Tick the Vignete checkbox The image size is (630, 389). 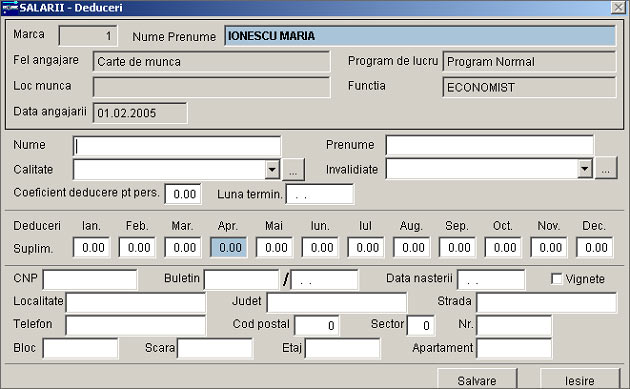pos(556,278)
